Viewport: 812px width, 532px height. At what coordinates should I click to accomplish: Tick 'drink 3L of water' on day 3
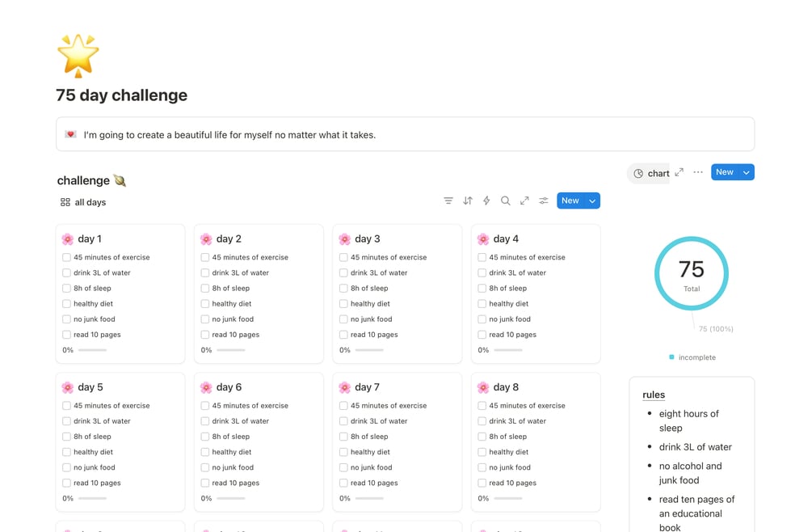[343, 272]
